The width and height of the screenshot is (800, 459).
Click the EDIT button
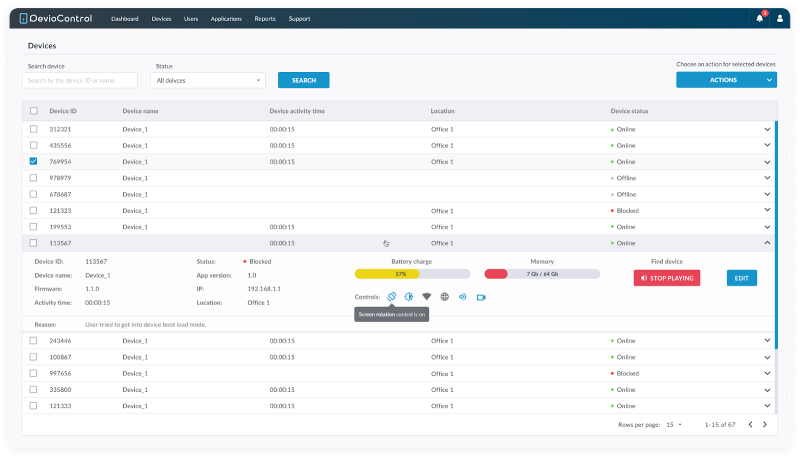pos(742,278)
